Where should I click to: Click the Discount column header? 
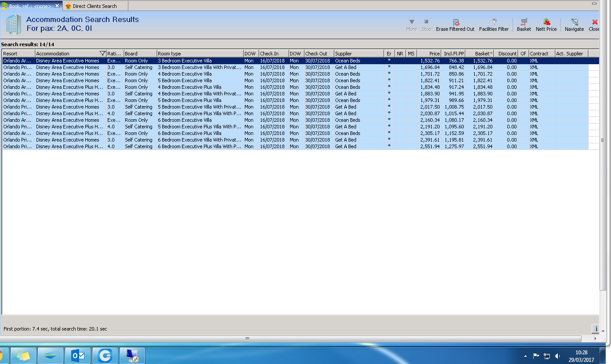(x=506, y=54)
